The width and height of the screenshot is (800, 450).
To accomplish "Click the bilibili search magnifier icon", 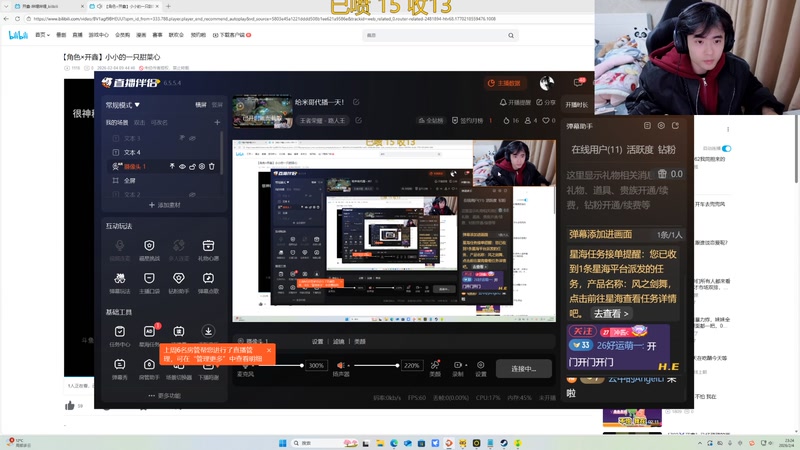I will click(x=511, y=35).
